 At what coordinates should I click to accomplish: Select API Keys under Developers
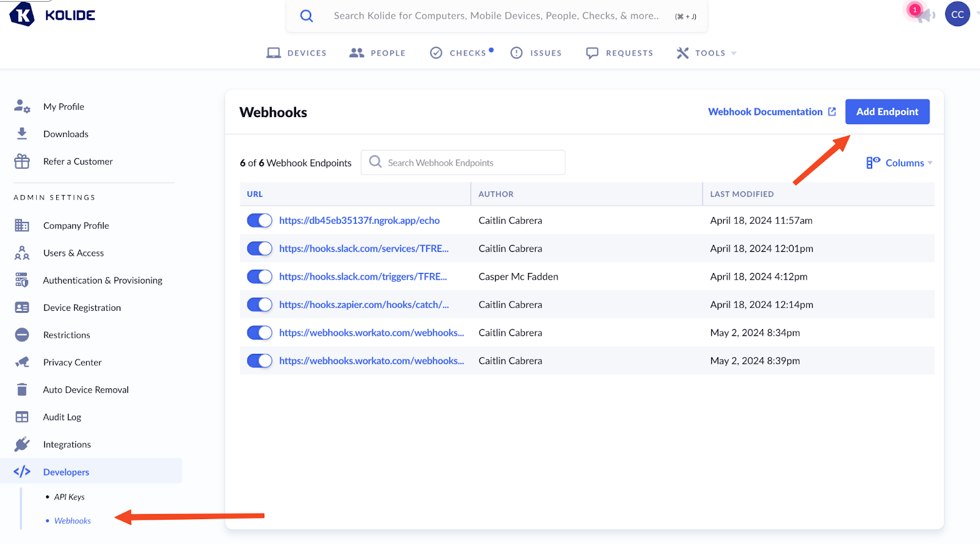tap(69, 497)
